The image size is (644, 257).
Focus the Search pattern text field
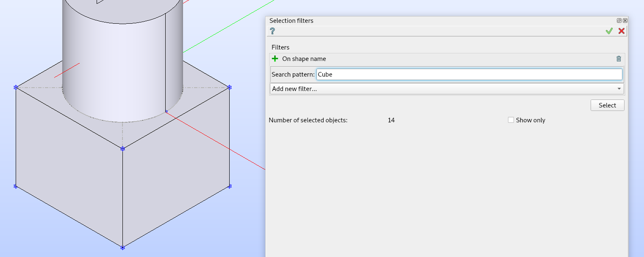469,75
